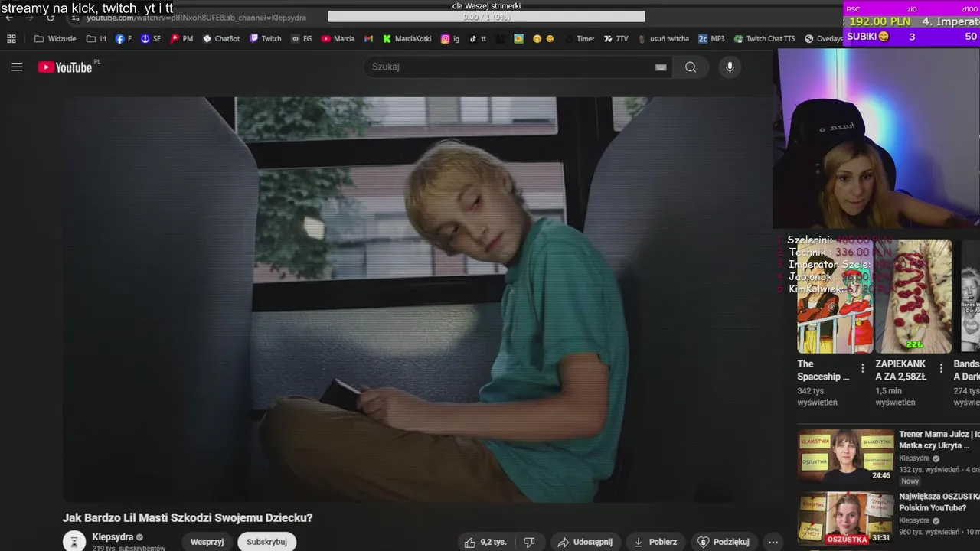
Task: Open the irl bookmarks folder
Action: (96, 39)
